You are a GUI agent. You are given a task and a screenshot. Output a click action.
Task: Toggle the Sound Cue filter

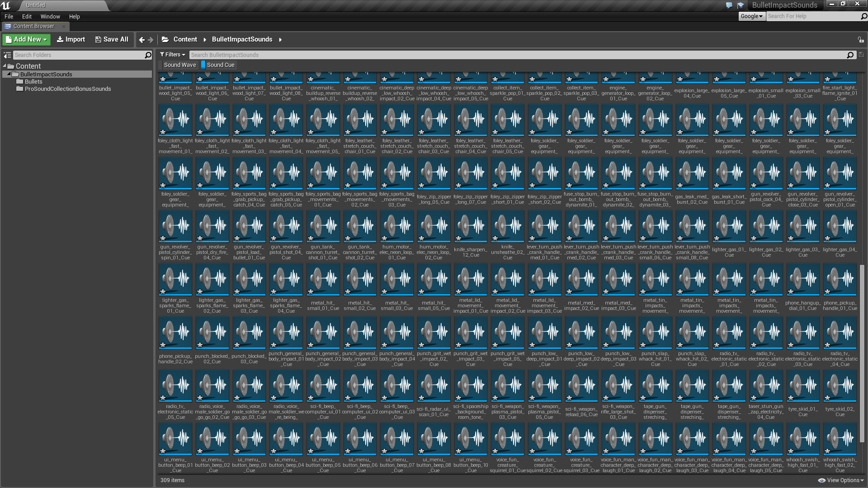click(220, 65)
